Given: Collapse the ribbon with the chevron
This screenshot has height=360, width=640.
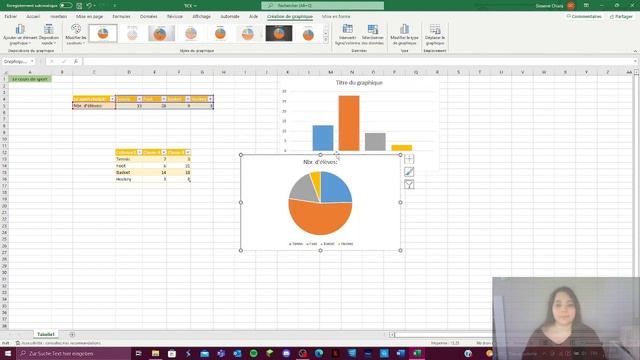Looking at the screenshot, I should pos(635,51).
